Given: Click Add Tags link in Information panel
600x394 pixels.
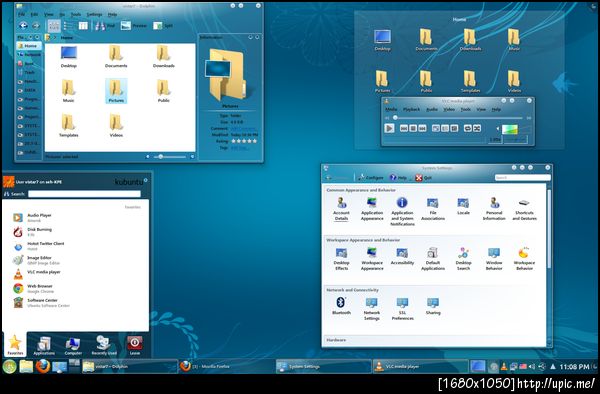Looking at the screenshot, I should click(239, 148).
